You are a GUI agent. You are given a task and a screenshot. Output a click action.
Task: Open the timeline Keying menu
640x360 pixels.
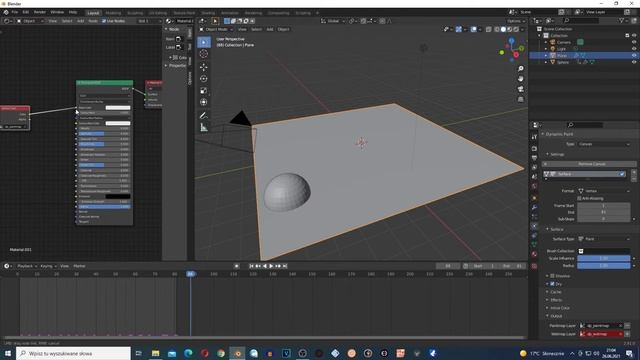tap(48, 266)
